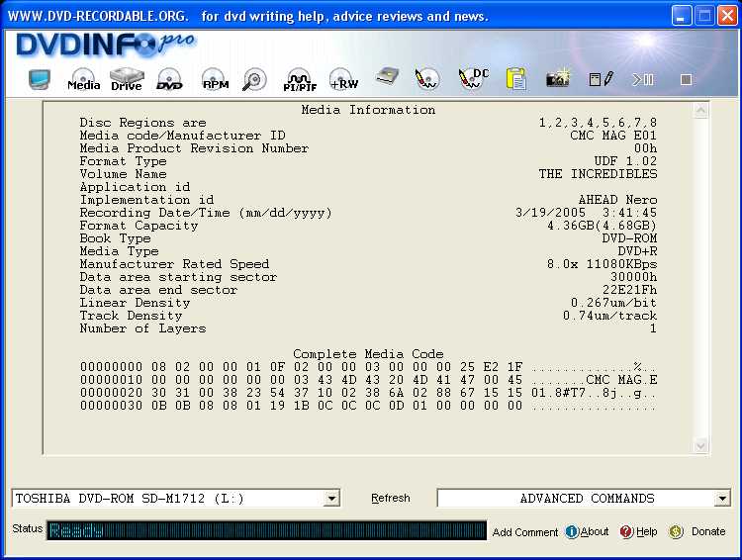This screenshot has height=560, width=742.
Task: Click the optical drive tray icon
Action: (387, 77)
